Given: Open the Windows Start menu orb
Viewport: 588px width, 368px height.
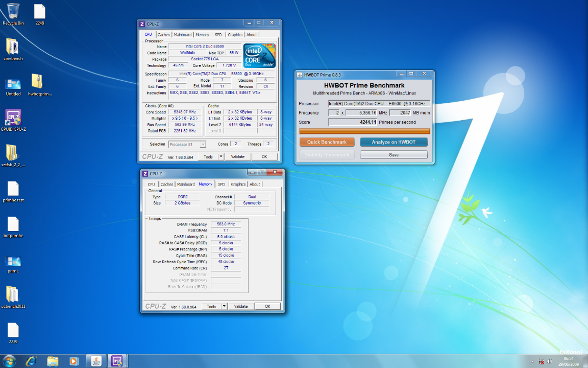Looking at the screenshot, I should [9, 361].
